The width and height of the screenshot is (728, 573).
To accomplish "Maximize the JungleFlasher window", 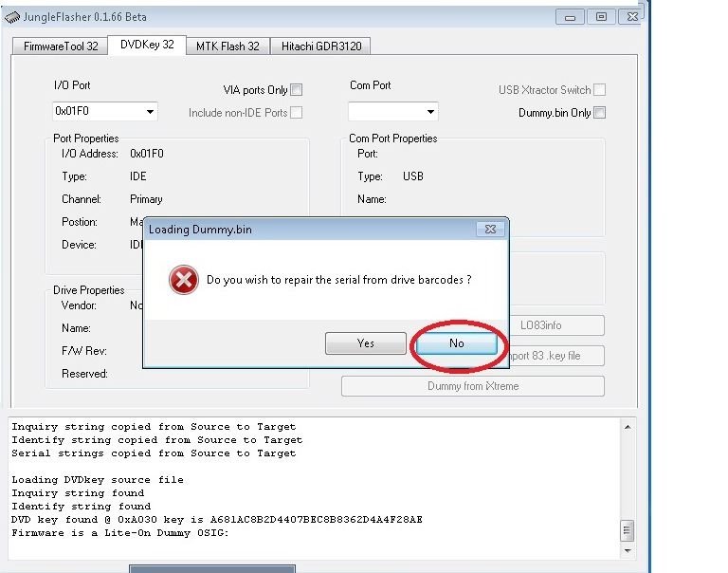I will tap(600, 17).
